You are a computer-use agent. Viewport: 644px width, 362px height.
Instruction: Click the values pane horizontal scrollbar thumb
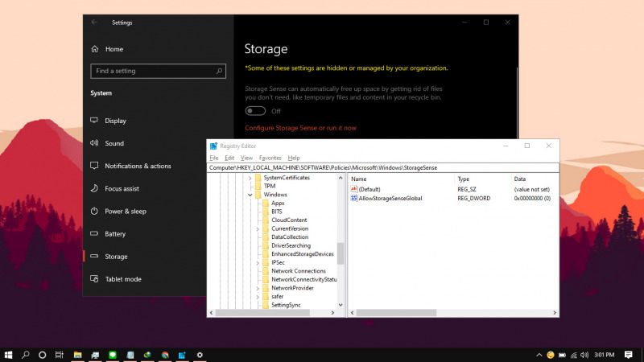pyautogui.click(x=396, y=313)
